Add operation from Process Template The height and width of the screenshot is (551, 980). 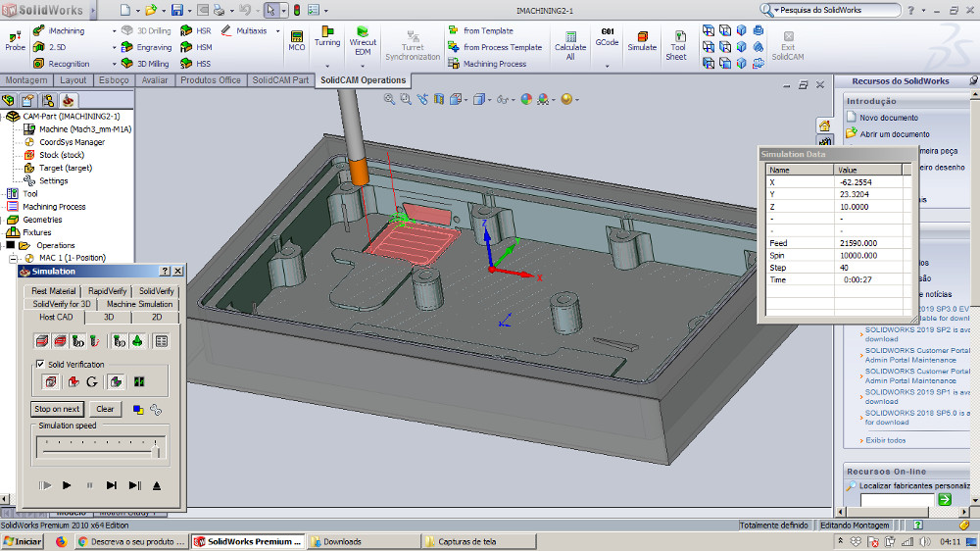coord(494,47)
